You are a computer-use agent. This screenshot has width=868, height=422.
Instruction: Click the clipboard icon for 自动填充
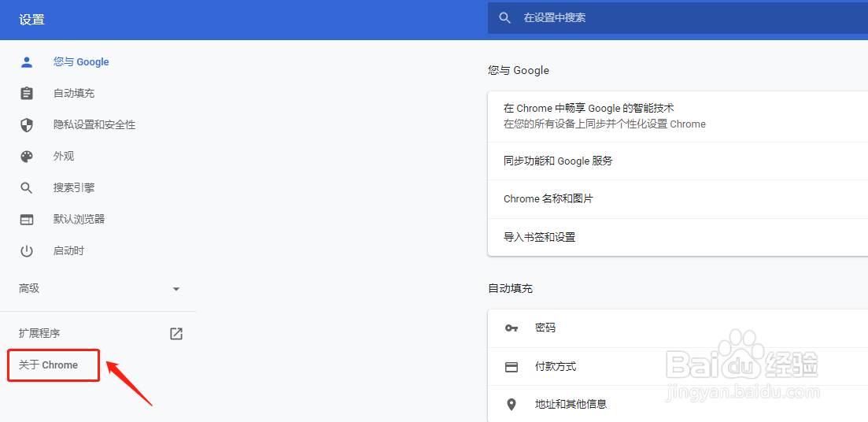(x=27, y=94)
